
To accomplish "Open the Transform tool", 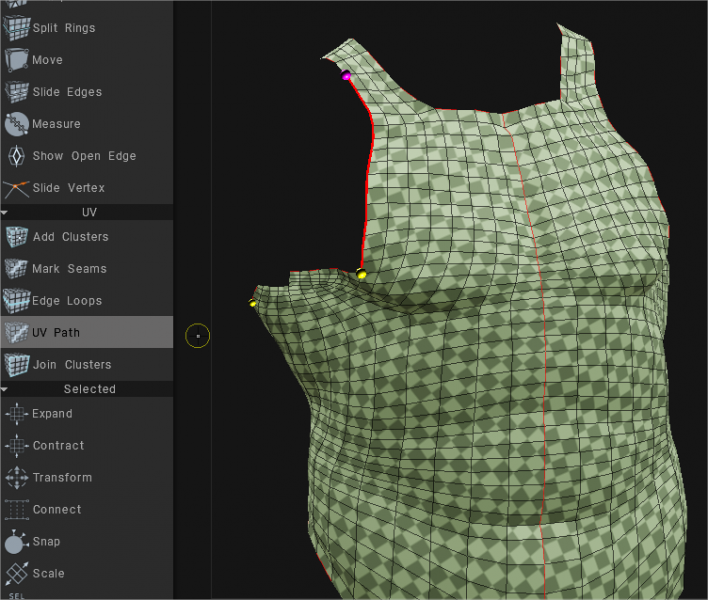I will pos(16,478).
